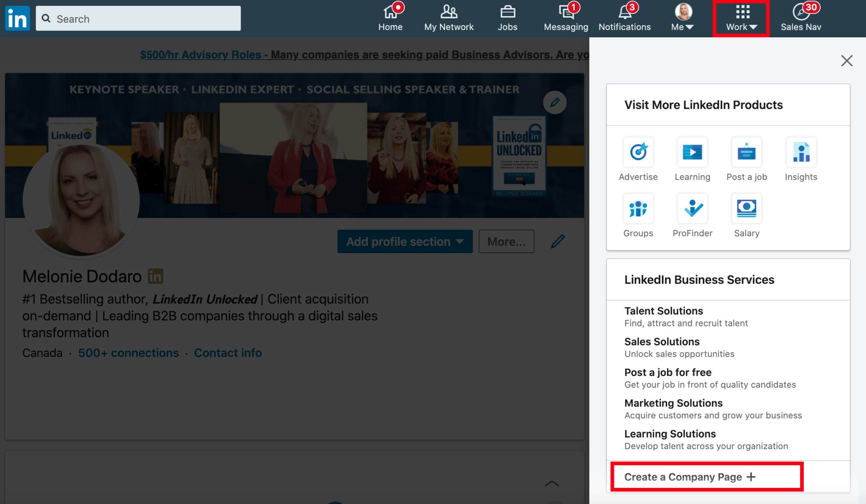Viewport: 866px width, 504px height.
Task: Open the Messaging menu item
Action: 565,17
